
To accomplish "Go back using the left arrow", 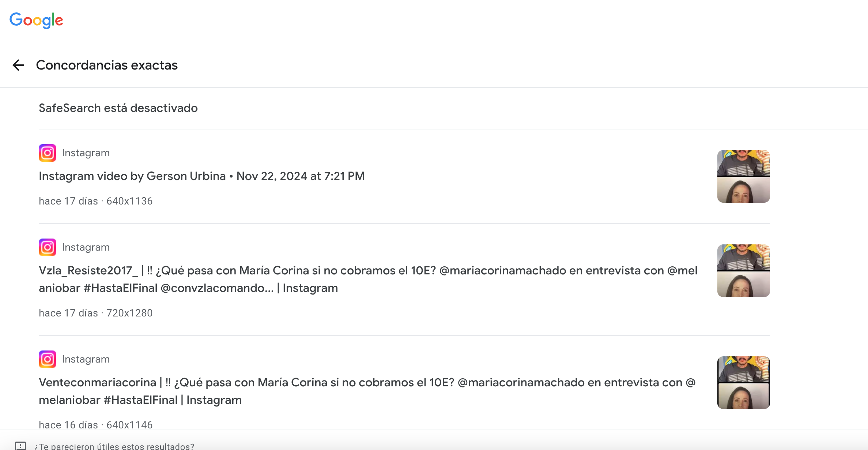I will point(18,65).
